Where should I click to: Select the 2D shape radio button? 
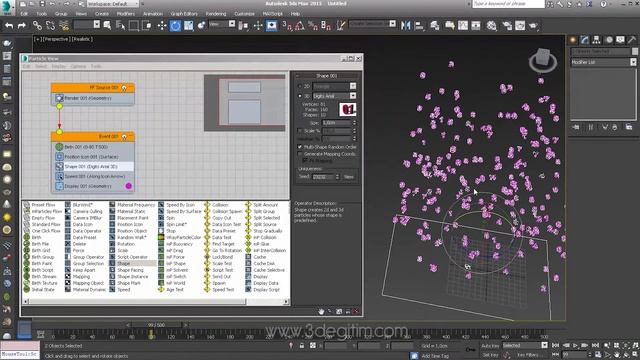(x=300, y=86)
